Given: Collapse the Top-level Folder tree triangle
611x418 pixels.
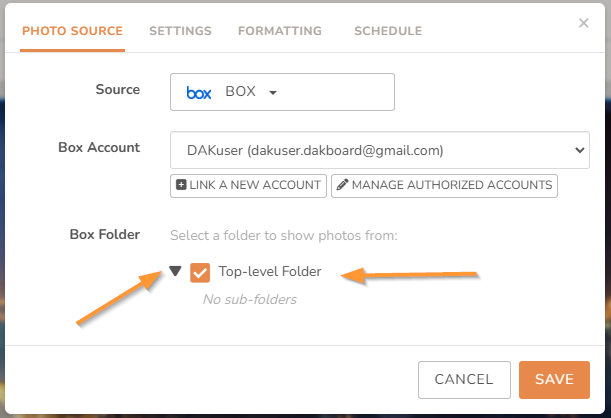Looking at the screenshot, I should [x=175, y=271].
